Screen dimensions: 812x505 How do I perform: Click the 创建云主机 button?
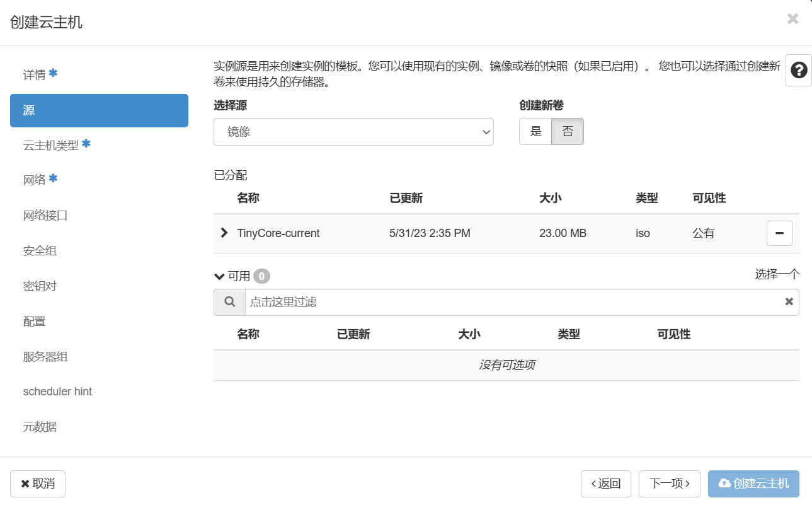click(x=753, y=484)
